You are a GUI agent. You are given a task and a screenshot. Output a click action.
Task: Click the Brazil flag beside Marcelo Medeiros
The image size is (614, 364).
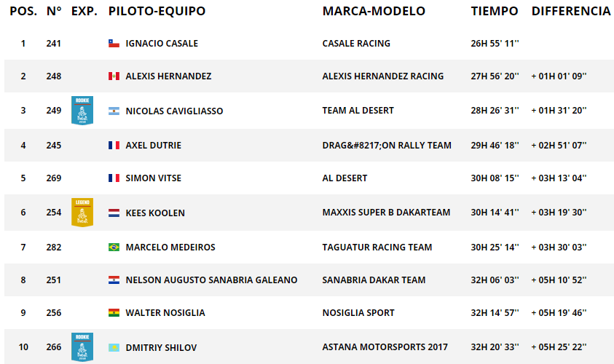click(114, 248)
